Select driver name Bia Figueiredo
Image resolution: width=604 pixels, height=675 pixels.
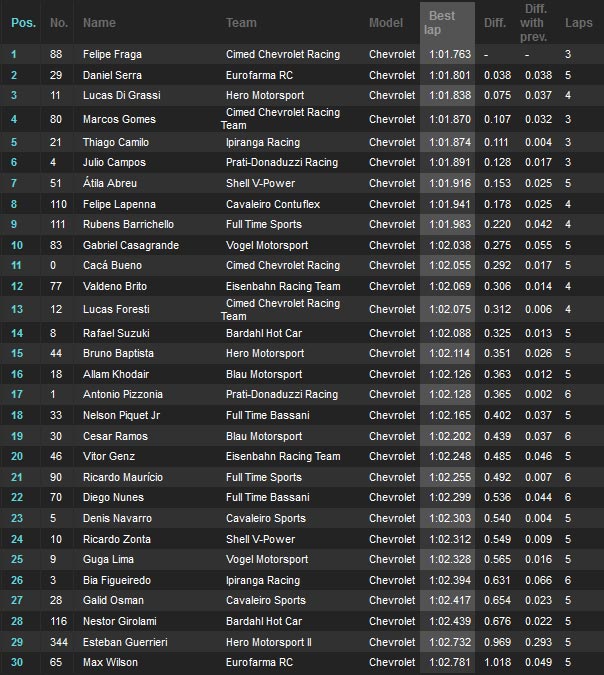coord(117,580)
